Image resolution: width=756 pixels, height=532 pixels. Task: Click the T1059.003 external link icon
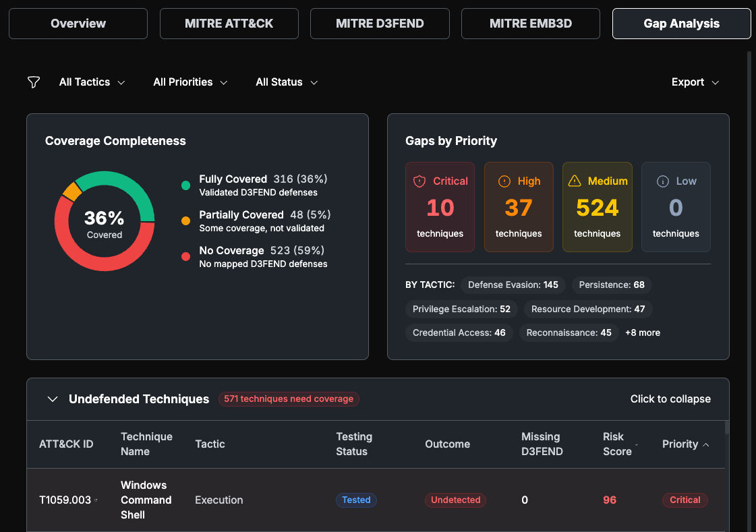click(96, 500)
